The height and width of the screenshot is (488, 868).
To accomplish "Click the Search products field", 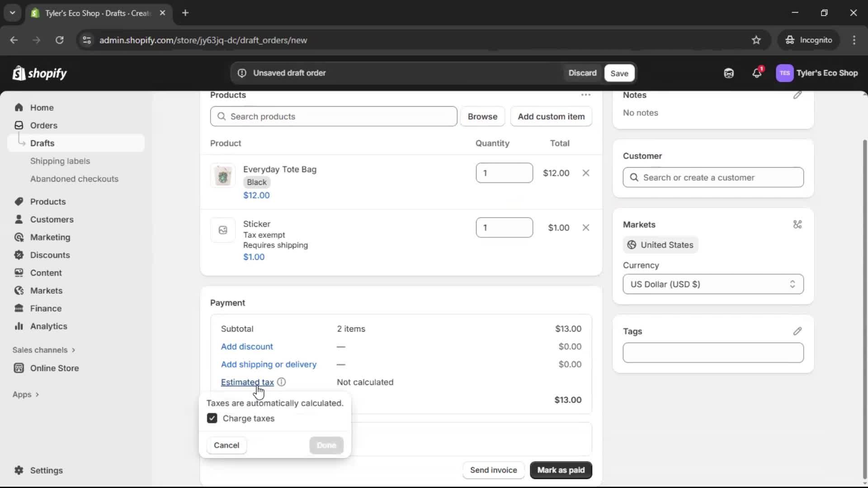I will click(333, 116).
